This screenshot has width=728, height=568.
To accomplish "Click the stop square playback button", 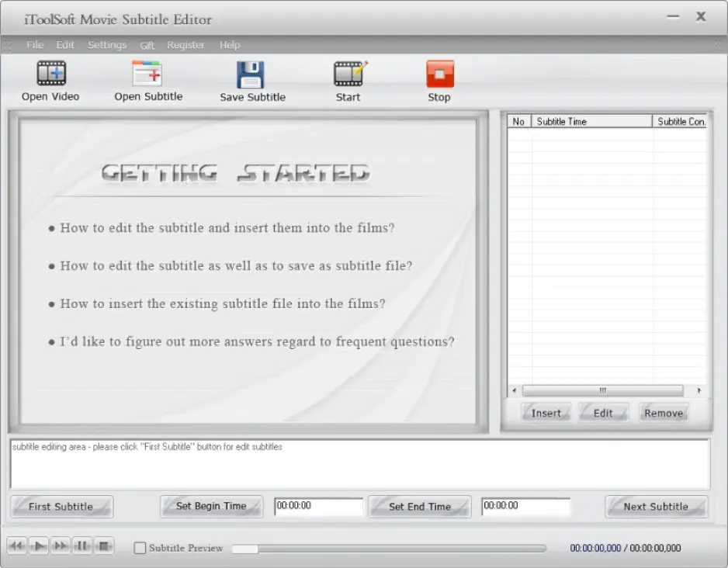I will (x=103, y=545).
